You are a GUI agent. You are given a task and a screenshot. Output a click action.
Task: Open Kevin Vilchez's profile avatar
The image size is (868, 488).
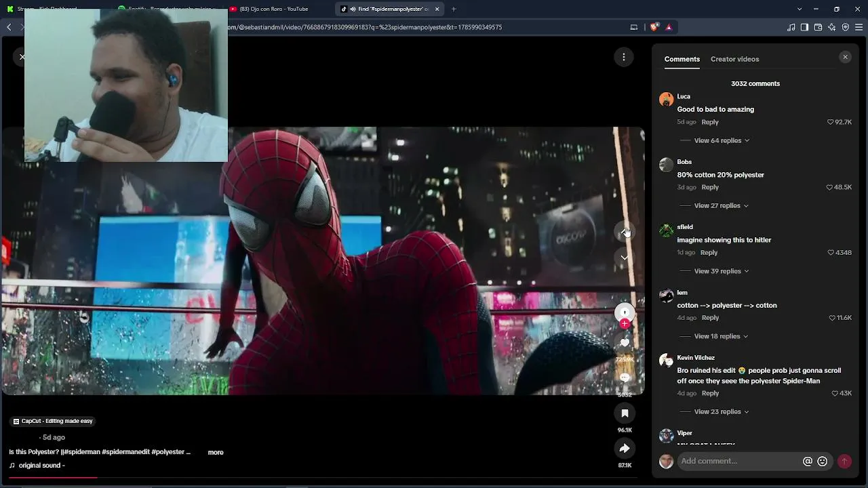tap(667, 361)
